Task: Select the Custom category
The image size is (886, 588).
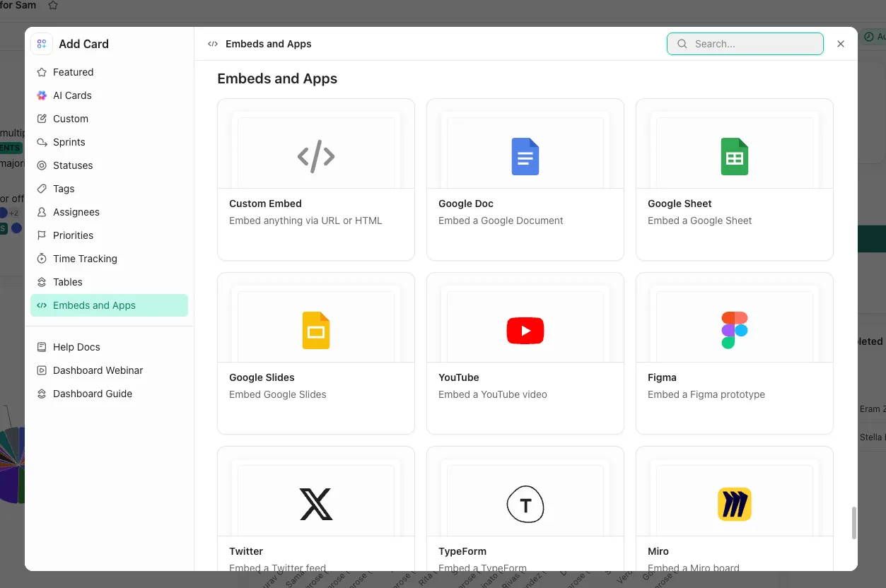Action: click(x=109, y=119)
